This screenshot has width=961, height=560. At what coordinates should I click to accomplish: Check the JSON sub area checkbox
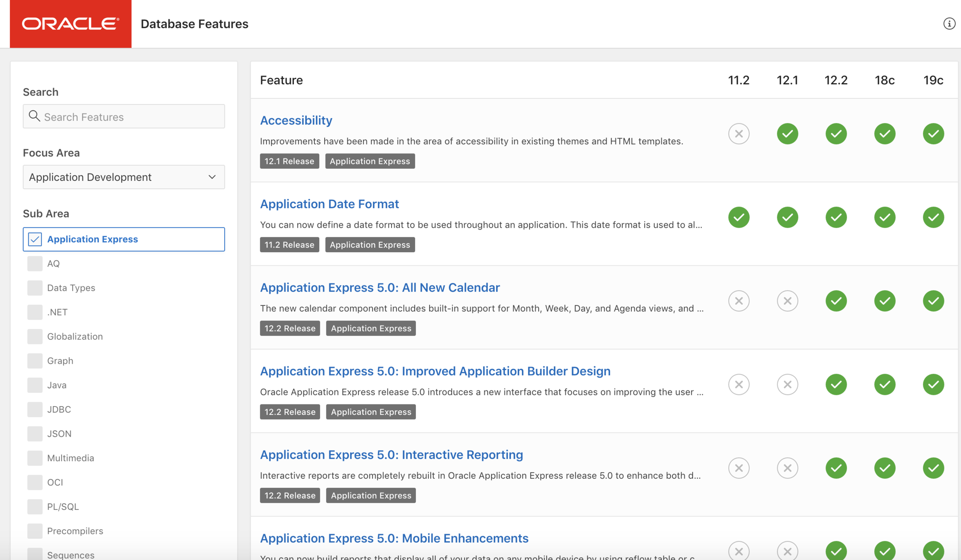35,433
